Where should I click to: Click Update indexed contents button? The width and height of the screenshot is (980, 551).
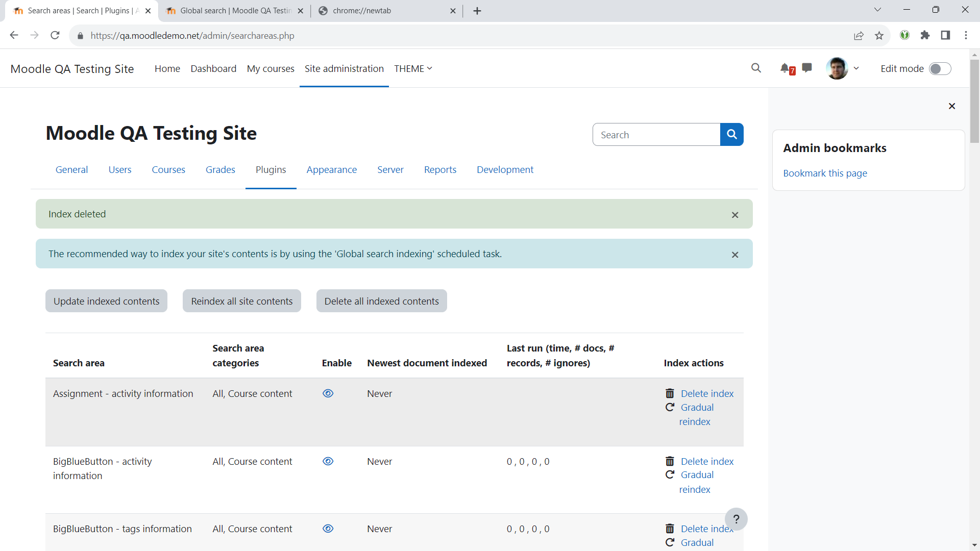(x=106, y=301)
